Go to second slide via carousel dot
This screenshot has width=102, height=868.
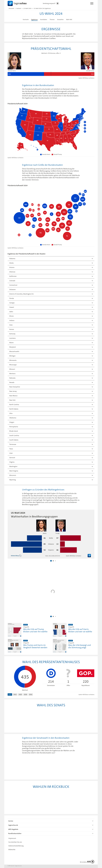tap(53, 561)
